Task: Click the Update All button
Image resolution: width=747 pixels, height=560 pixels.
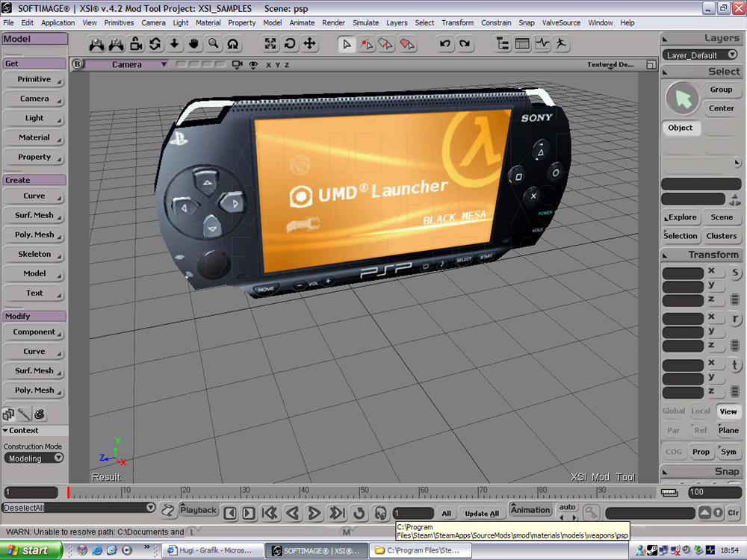Action: click(x=482, y=514)
